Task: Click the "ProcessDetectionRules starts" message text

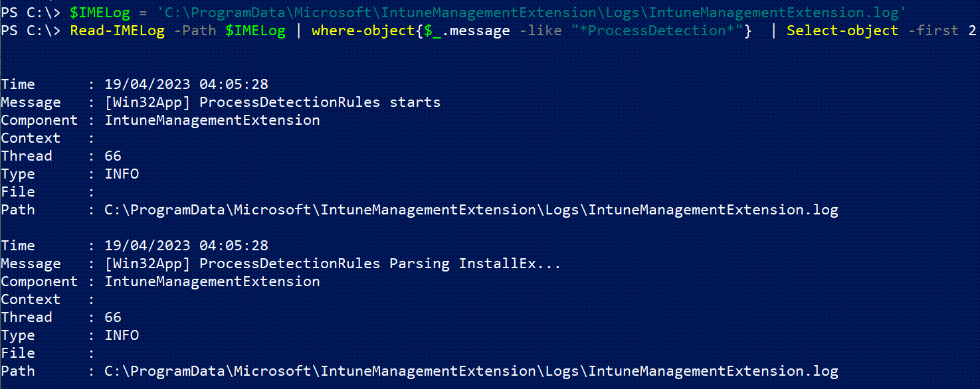Action: (320, 102)
